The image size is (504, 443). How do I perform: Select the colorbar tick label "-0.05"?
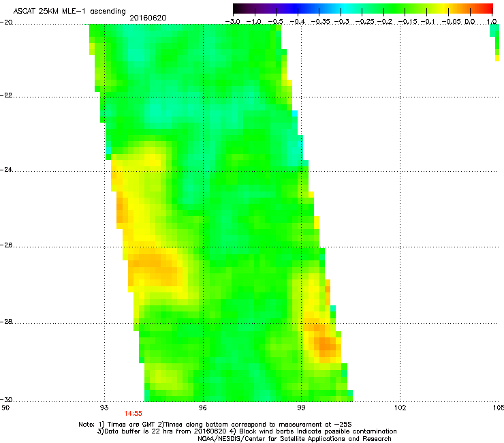pos(452,22)
